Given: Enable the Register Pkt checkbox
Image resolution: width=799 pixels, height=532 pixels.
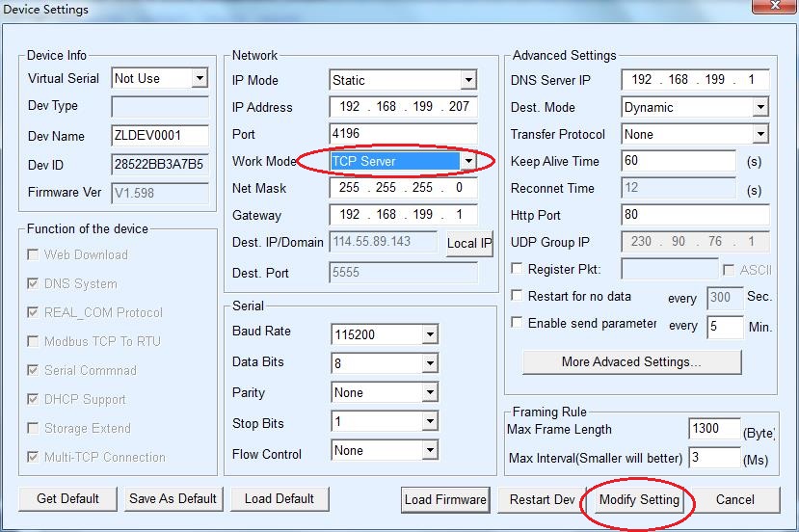Looking at the screenshot, I should pos(518,270).
